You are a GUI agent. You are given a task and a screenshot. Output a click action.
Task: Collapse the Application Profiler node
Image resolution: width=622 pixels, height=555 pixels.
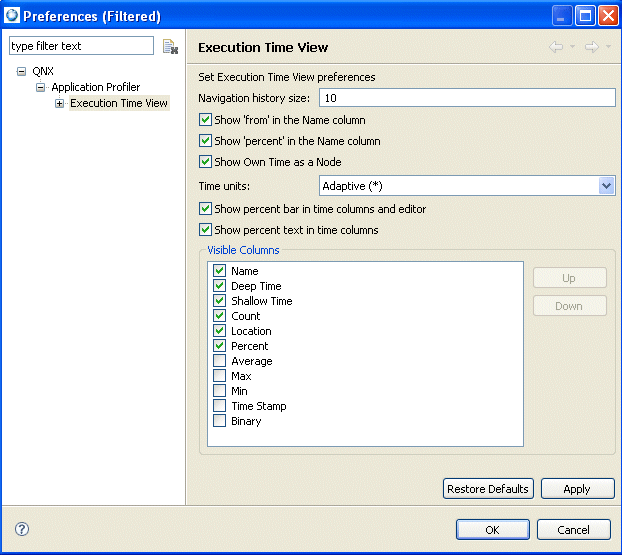pos(41,88)
